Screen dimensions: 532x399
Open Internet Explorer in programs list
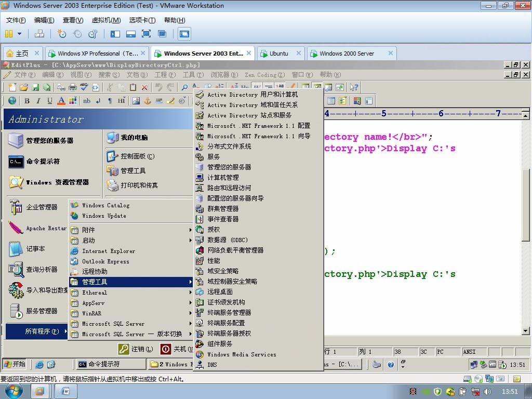pos(131,251)
